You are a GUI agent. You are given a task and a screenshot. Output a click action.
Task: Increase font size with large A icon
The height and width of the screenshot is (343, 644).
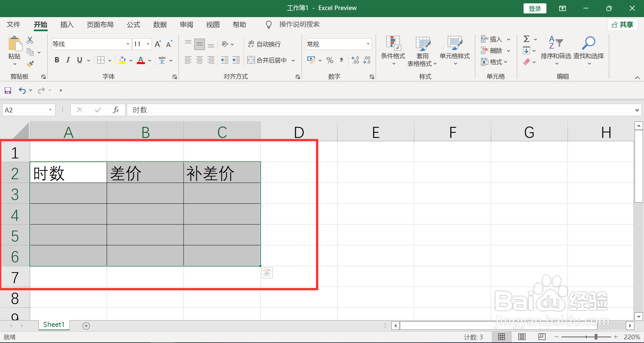(158, 44)
